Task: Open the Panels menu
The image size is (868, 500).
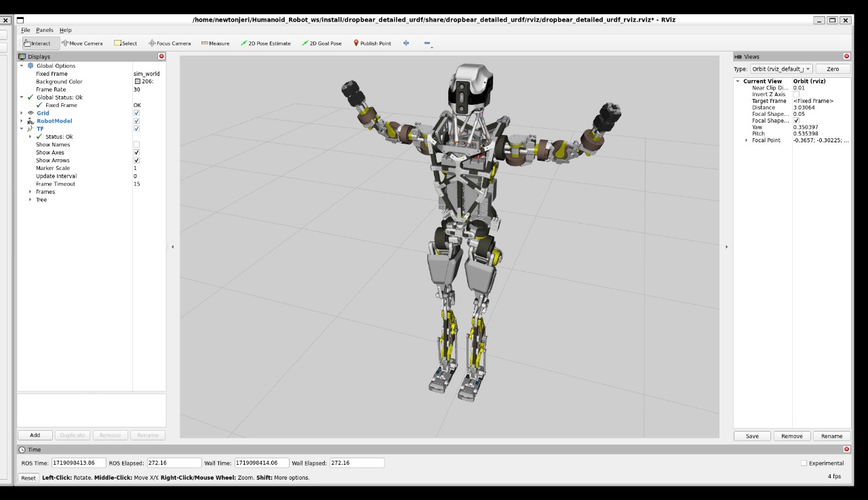Action: click(x=44, y=30)
